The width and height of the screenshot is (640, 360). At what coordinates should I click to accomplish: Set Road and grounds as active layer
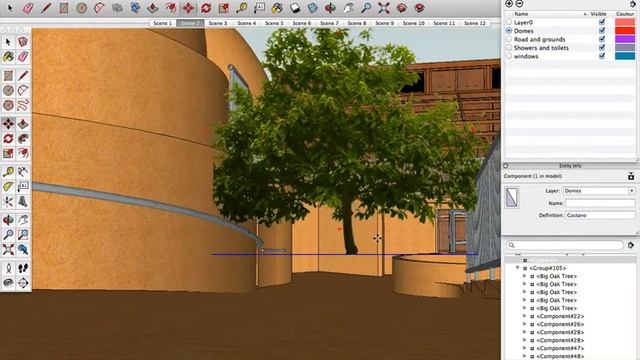click(x=509, y=39)
